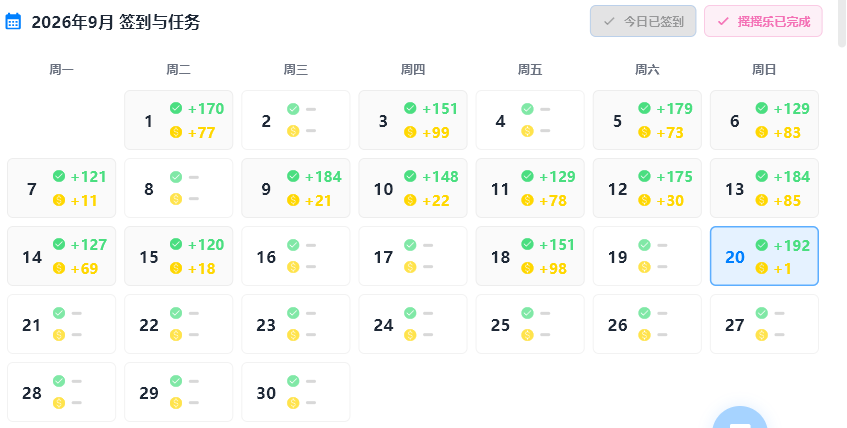The width and height of the screenshot is (847, 428).
Task: Click the faded coin icon on day 4
Action: pos(528,131)
